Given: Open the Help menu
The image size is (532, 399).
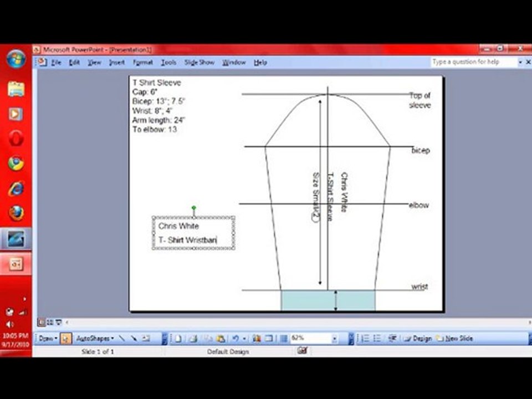Looking at the screenshot, I should (260, 63).
